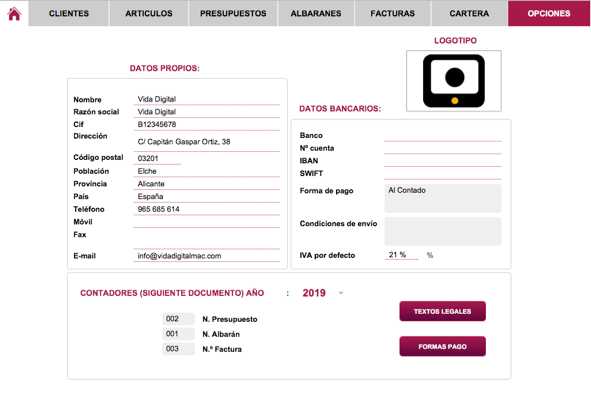
Task: Edit the Población field Elche
Action: [207, 171]
